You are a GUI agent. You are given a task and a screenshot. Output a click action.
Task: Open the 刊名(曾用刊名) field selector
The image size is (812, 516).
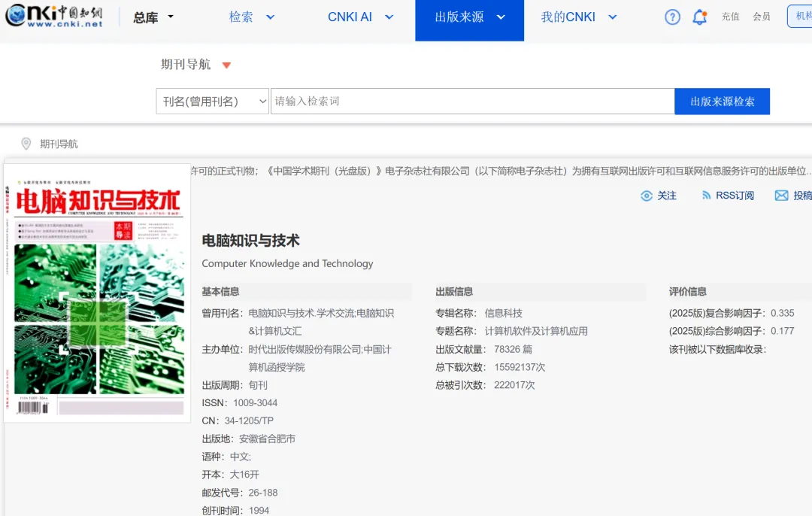213,101
